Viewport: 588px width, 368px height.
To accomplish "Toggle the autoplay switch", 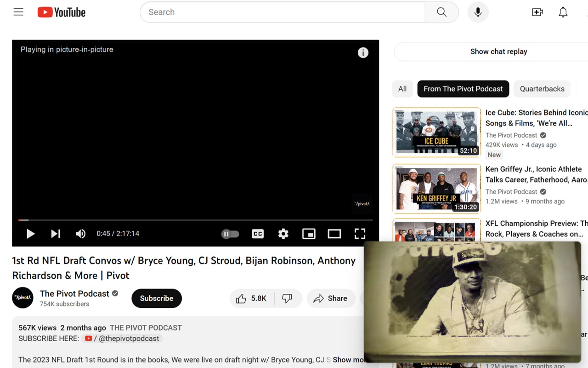I will 230,234.
